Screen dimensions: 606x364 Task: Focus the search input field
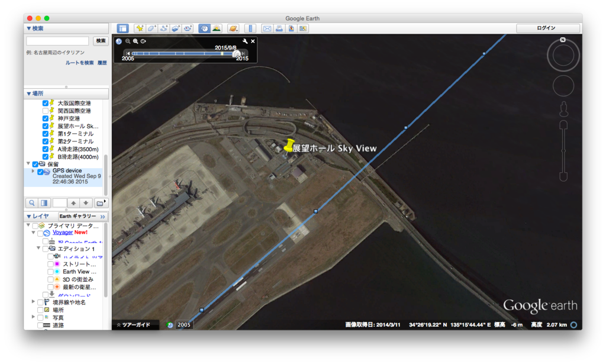57,41
